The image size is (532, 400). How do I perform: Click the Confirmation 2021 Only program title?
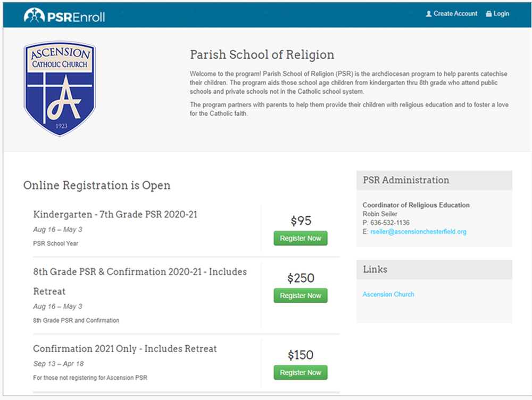125,349
